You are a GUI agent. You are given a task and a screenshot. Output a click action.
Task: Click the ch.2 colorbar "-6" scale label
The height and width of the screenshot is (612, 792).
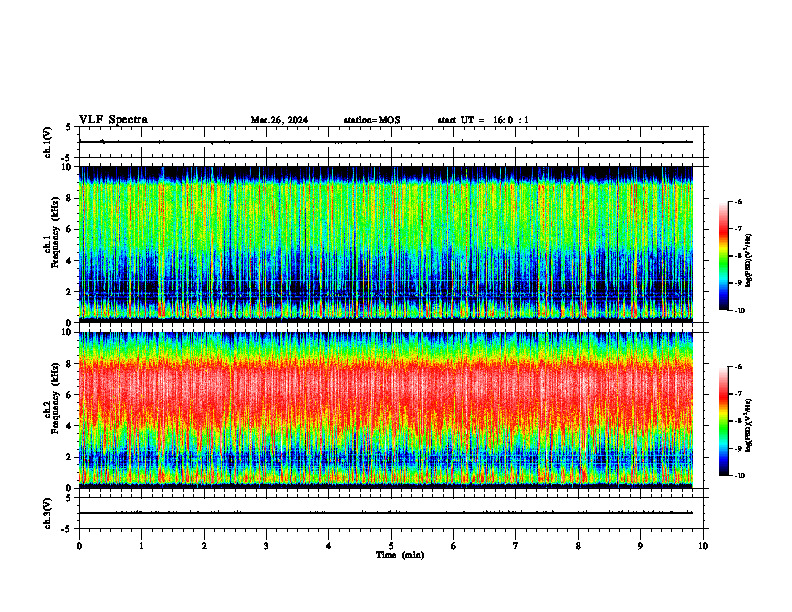[x=738, y=367]
